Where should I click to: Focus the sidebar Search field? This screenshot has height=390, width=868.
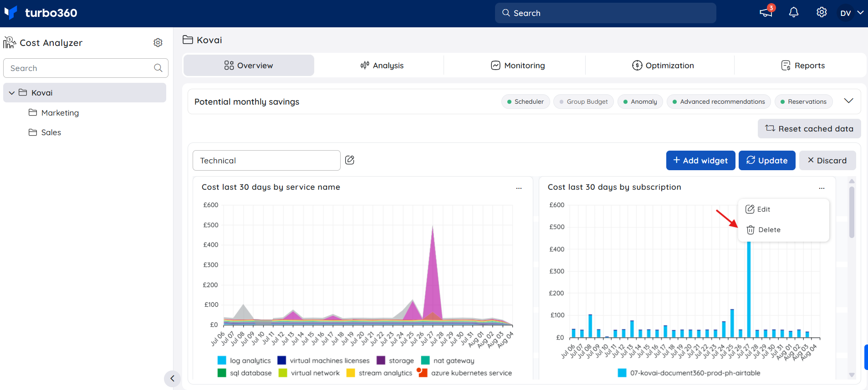(86, 68)
